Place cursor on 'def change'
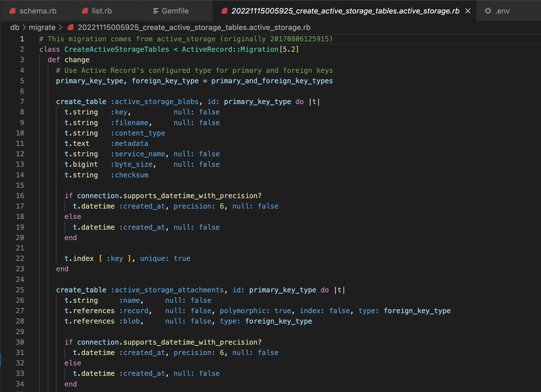 click(69, 60)
